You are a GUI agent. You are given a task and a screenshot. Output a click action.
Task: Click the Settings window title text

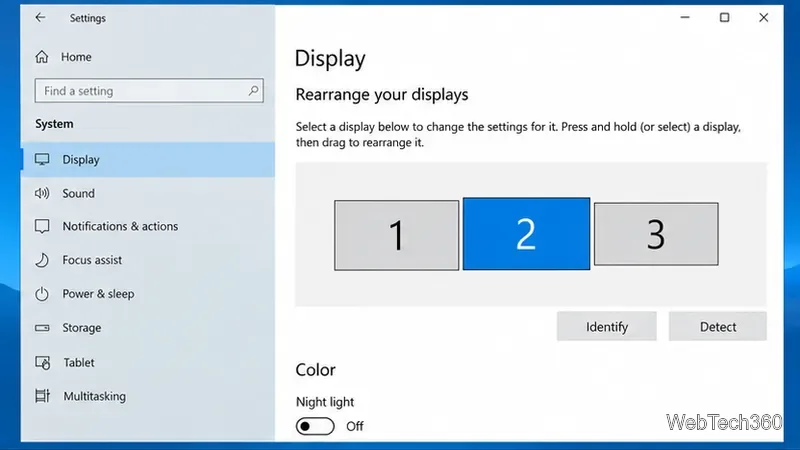[x=88, y=18]
